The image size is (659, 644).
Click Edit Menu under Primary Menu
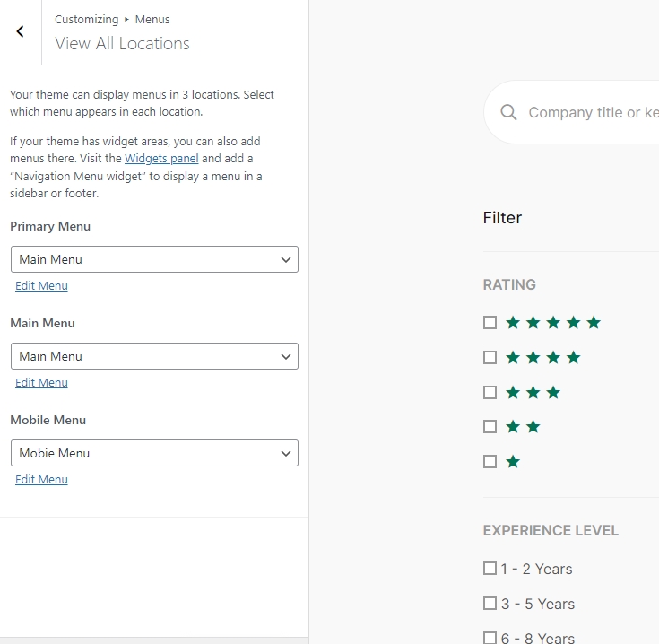point(41,286)
